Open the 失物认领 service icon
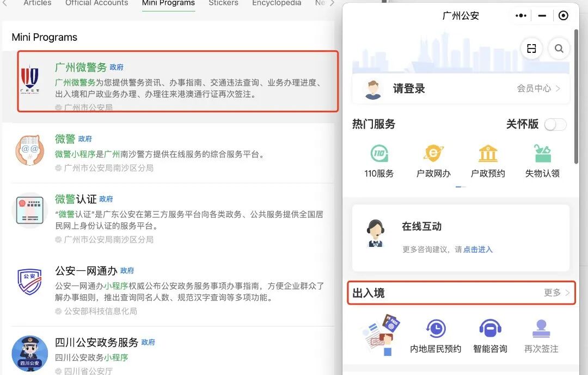The image size is (588, 375). click(542, 154)
